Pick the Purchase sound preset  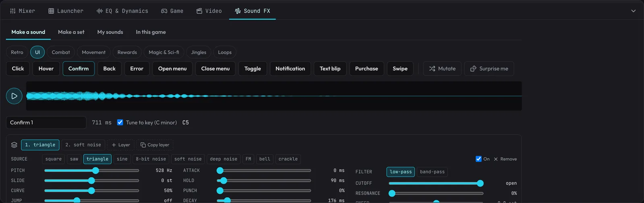(x=367, y=68)
